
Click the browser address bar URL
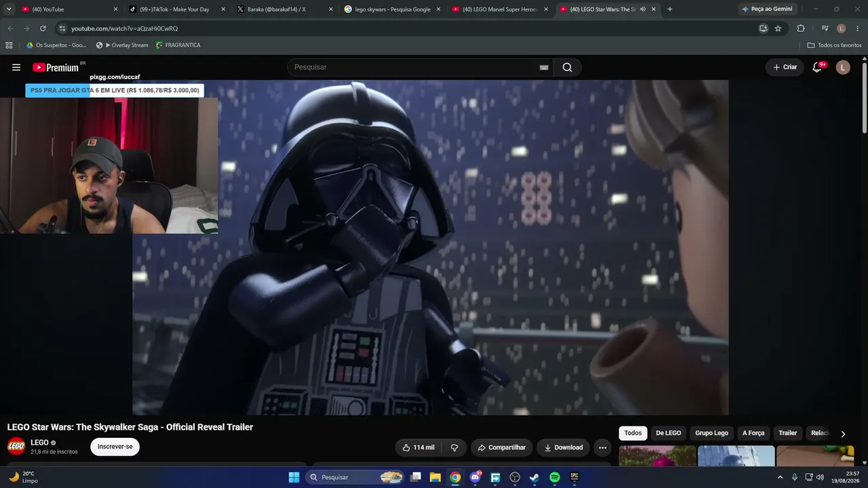coord(125,28)
